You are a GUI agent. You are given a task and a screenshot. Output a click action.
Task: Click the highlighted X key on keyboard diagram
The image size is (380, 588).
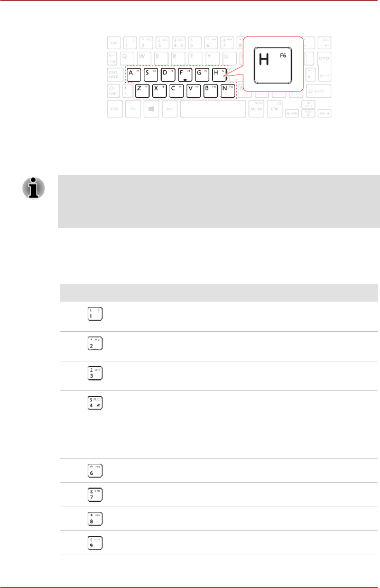pyautogui.click(x=159, y=91)
